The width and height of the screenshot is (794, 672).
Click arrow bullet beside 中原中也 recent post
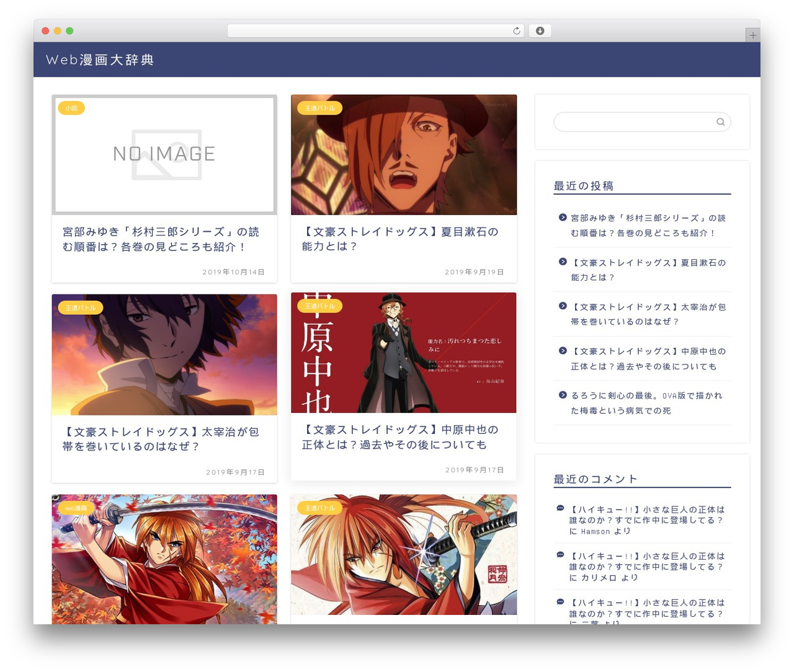click(563, 350)
